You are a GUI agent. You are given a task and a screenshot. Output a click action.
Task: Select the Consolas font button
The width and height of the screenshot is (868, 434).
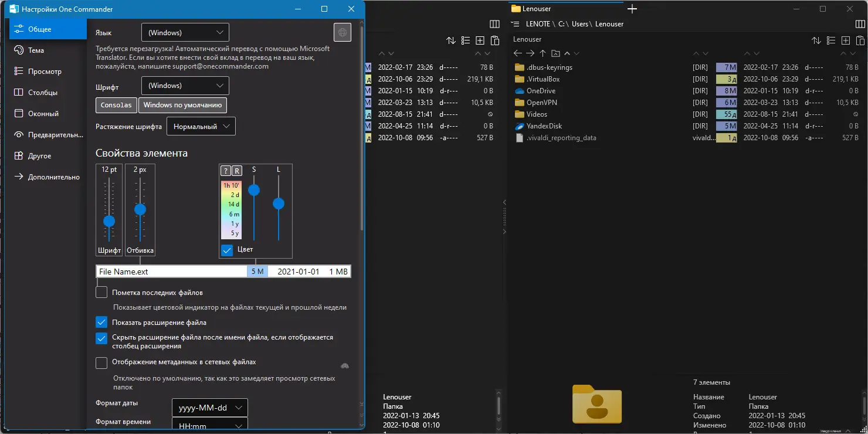tap(116, 105)
